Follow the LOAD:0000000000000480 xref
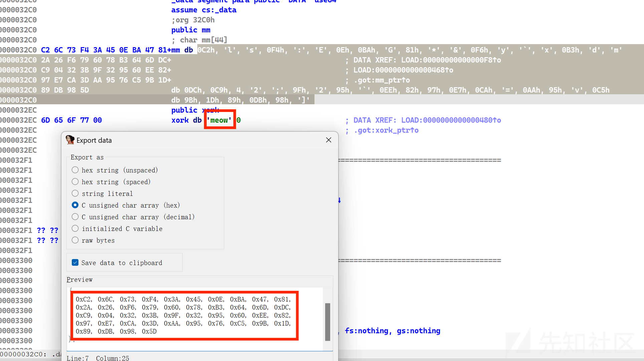The width and height of the screenshot is (644, 361). [x=451, y=120]
